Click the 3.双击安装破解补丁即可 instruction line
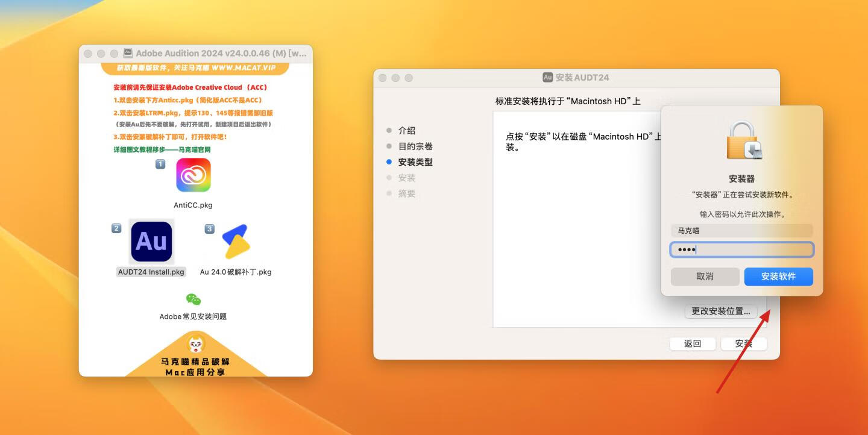The width and height of the screenshot is (868, 435). [170, 137]
